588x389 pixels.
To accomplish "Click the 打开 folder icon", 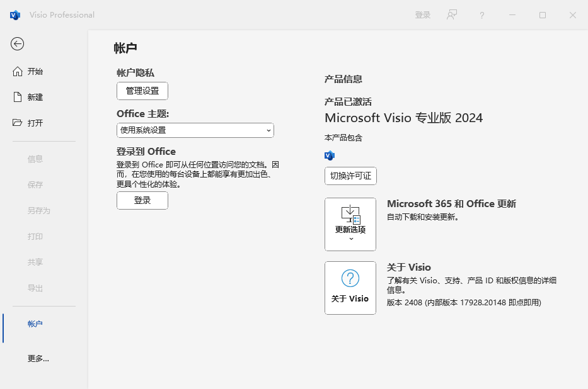I will (x=17, y=123).
